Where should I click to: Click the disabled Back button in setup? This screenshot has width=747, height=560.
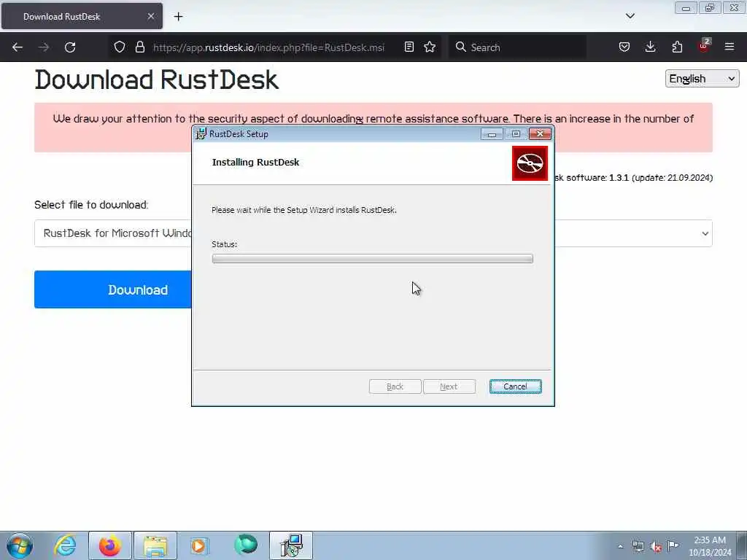(395, 386)
